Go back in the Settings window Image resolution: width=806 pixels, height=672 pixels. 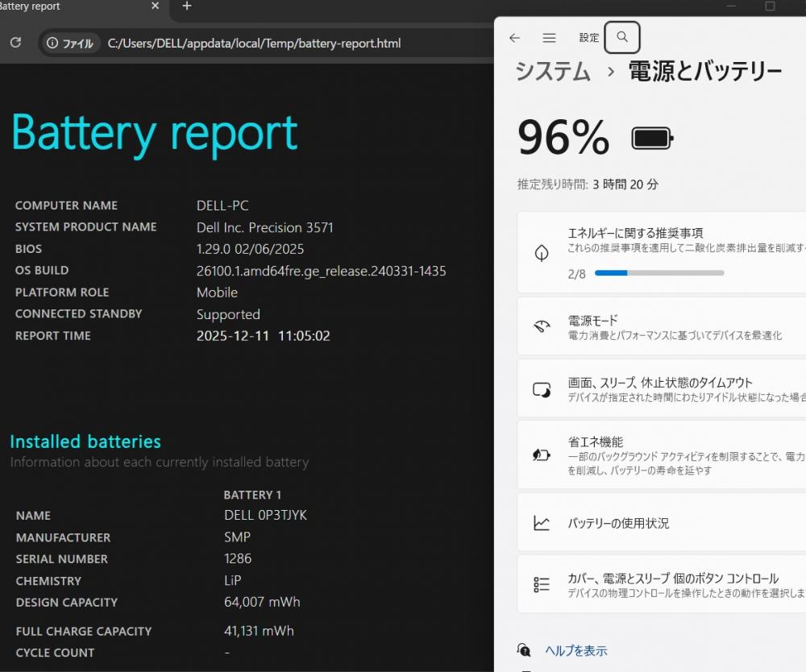(514, 38)
